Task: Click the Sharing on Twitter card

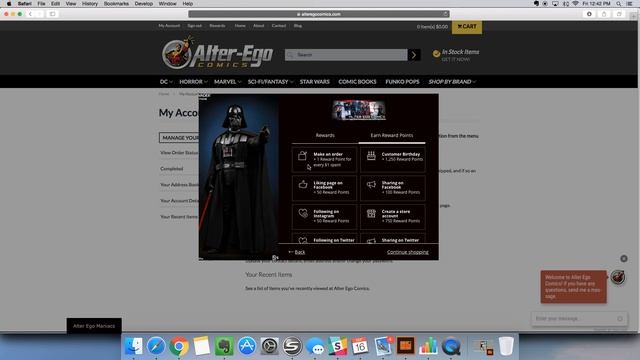Action: [x=393, y=239]
